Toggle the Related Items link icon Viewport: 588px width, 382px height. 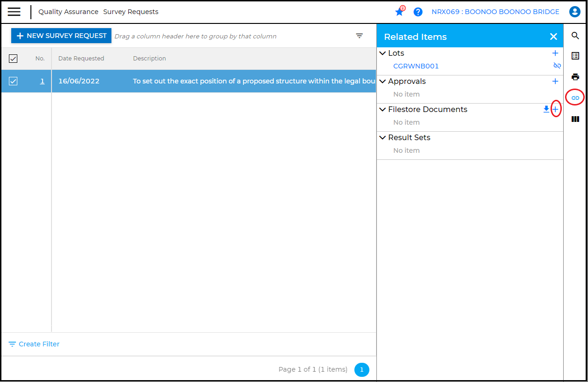coord(575,98)
